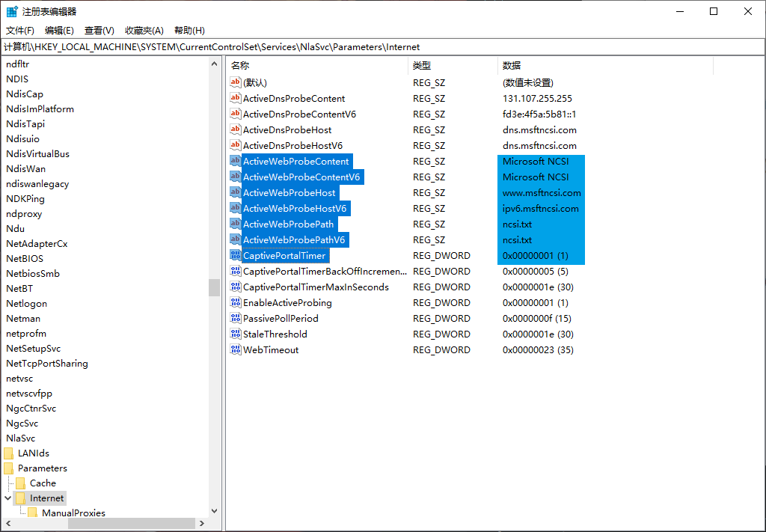The height and width of the screenshot is (532, 766).
Task: Click the DWORD icon beside CaptivePortalTimerBackOffIncrement
Action: 236,271
